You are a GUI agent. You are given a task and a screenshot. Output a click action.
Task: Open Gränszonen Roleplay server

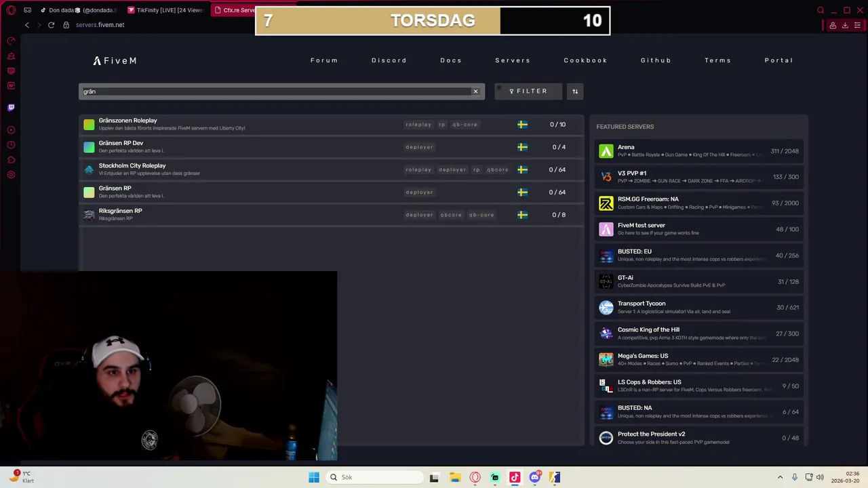(332, 125)
